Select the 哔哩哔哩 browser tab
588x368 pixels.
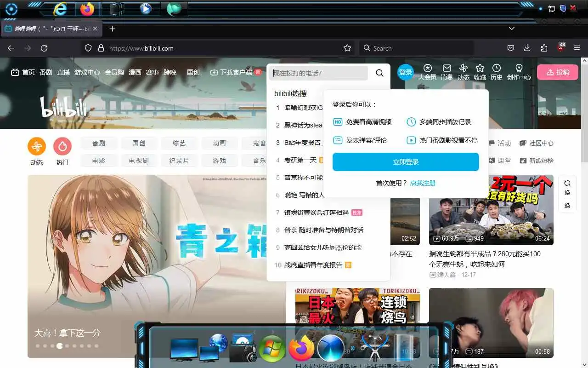point(51,29)
